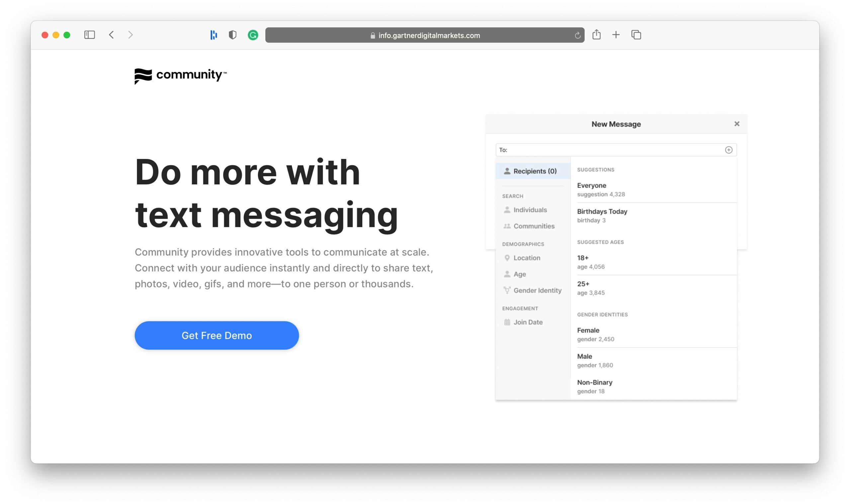The width and height of the screenshot is (850, 504).
Task: Expand the SEARCH section filters
Action: click(513, 196)
